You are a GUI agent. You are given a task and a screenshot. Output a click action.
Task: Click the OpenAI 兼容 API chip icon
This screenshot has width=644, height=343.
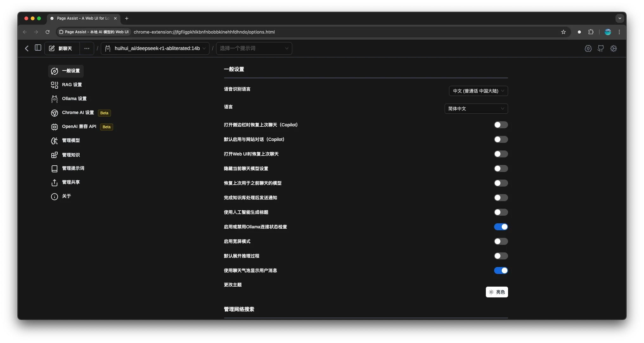55,127
